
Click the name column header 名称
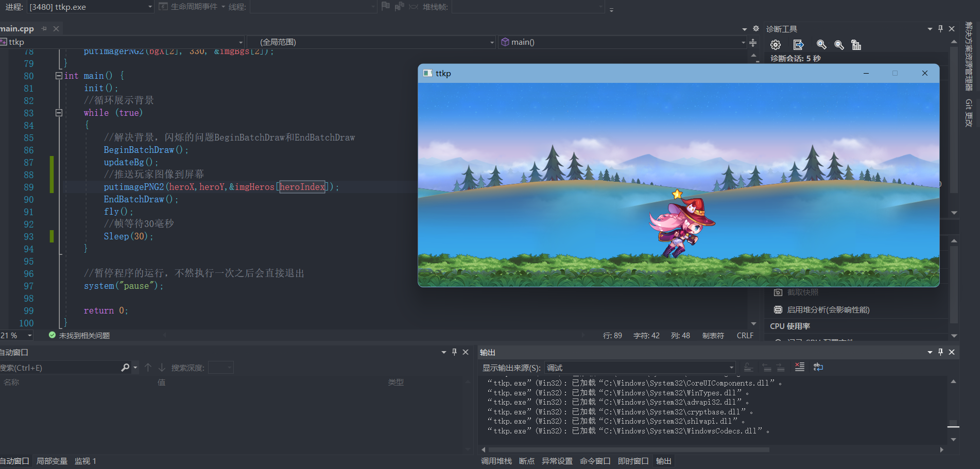pyautogui.click(x=11, y=383)
